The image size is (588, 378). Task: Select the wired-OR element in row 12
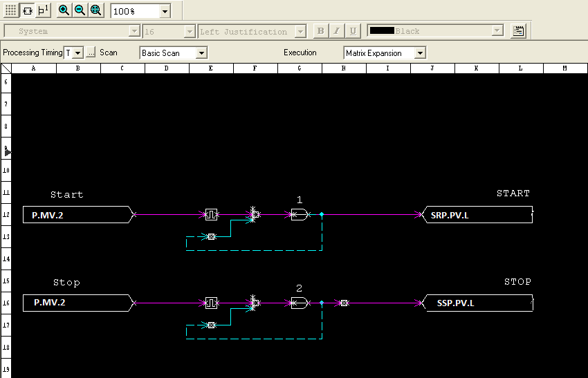(255, 215)
